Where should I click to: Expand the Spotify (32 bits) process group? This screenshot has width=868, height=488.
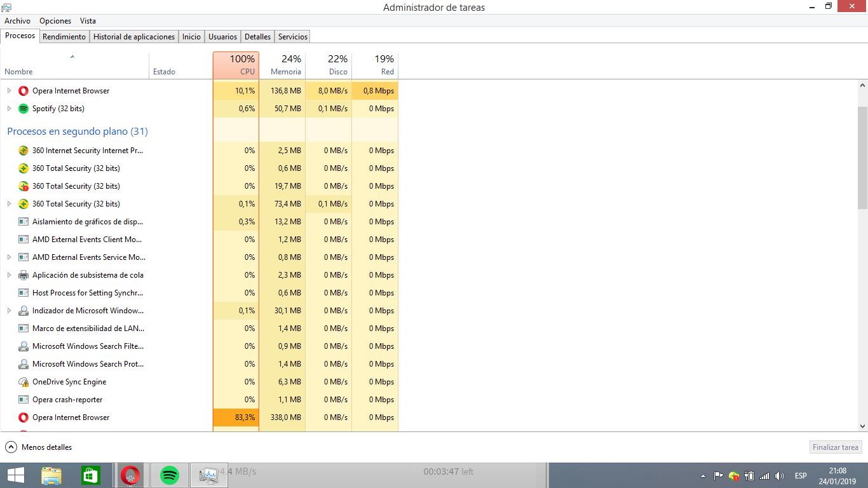pos(9,109)
